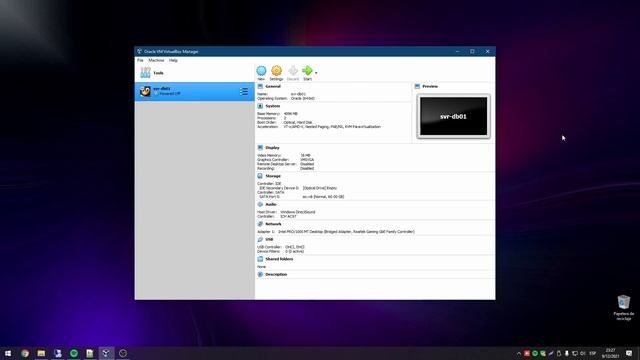Click the Network section icon
This screenshot has width=640, height=360.
coord(260,224)
